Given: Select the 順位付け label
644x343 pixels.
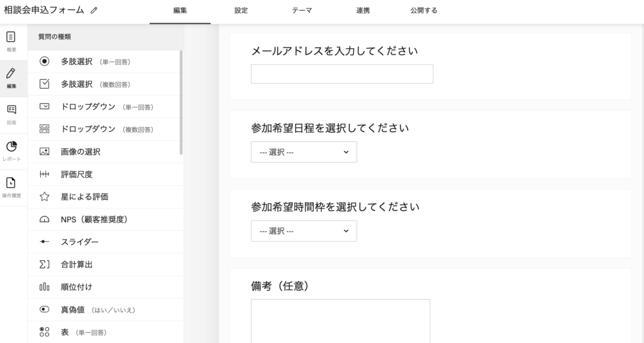Looking at the screenshot, I should point(76,287).
